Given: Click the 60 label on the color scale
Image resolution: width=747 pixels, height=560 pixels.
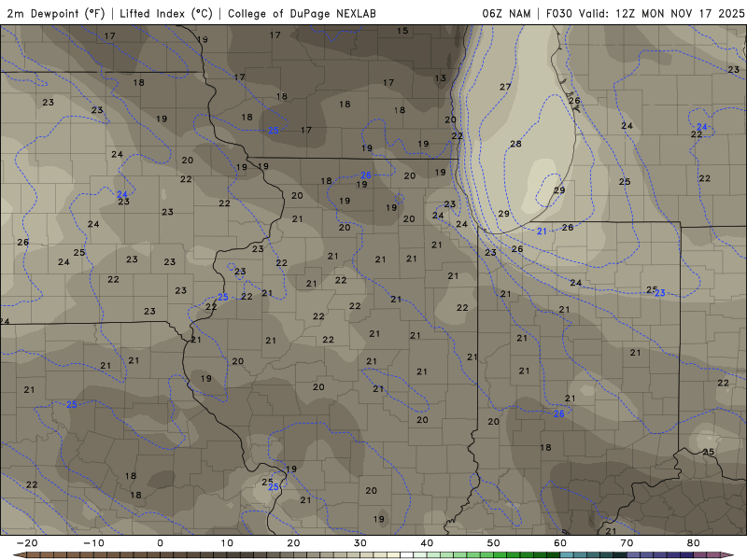Looking at the screenshot, I should pyautogui.click(x=560, y=543).
